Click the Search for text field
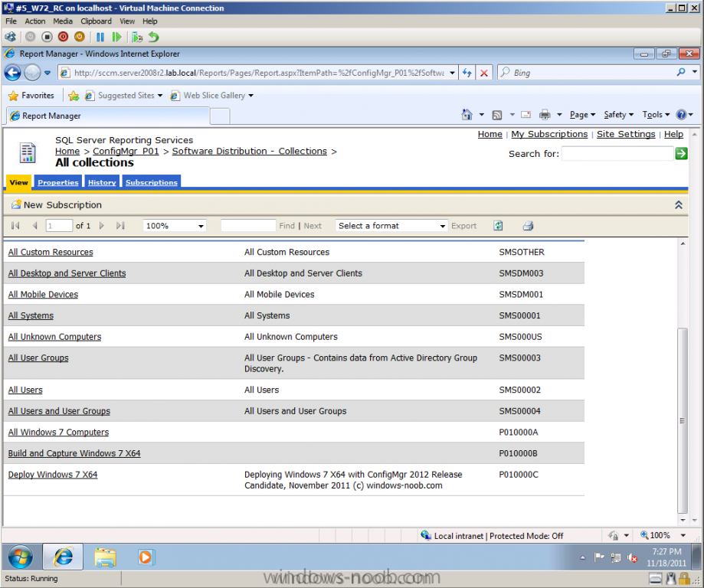This screenshot has width=704, height=588. pyautogui.click(x=617, y=154)
